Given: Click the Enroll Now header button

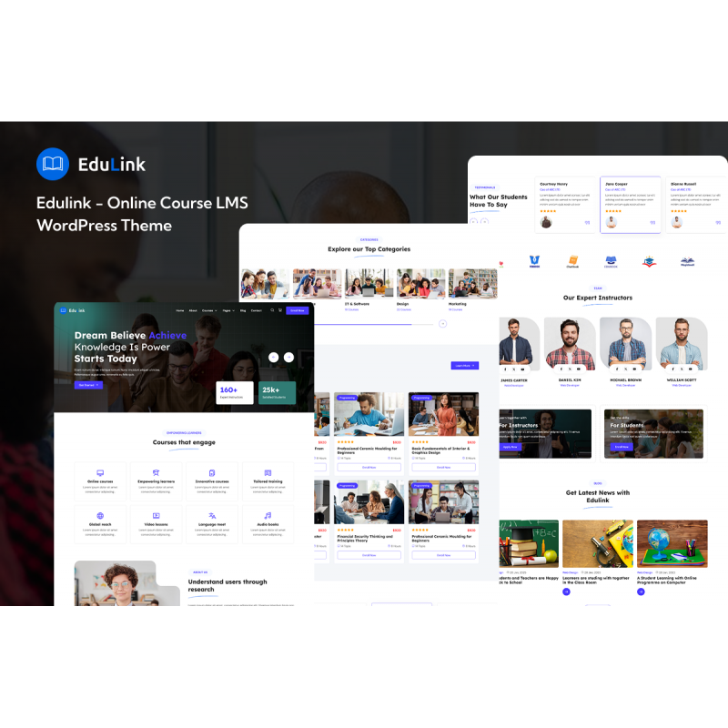Looking at the screenshot, I should [298, 310].
